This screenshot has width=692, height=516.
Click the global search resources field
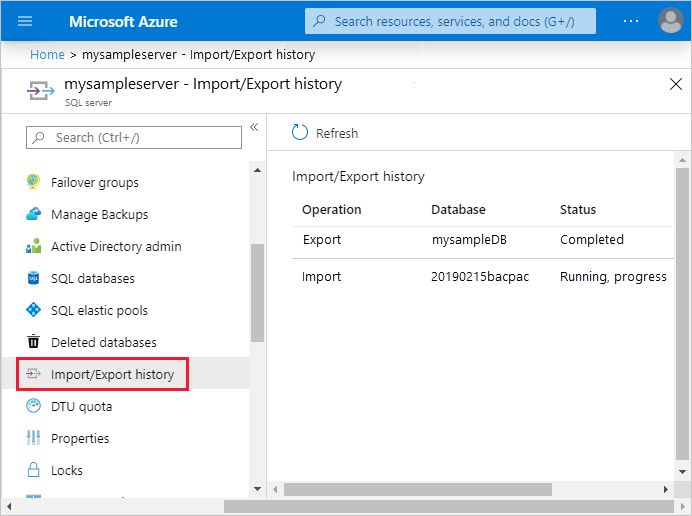(x=450, y=21)
